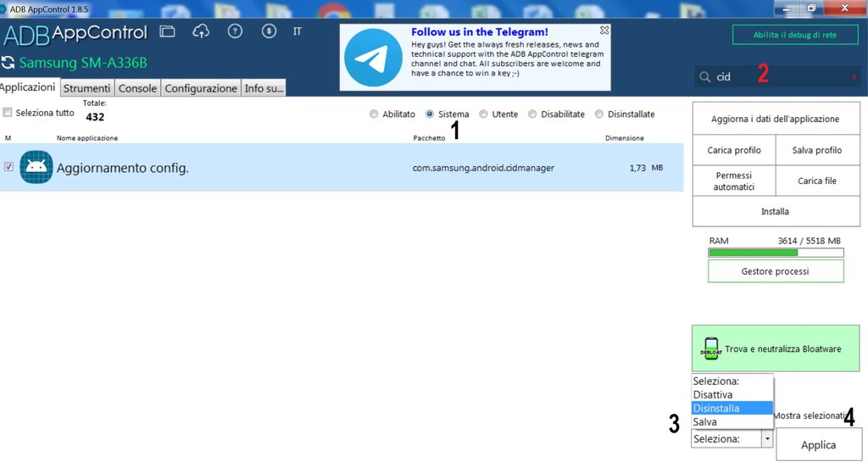The image size is (868, 462).
Task: Refresh the Samsung SM-A336B device connection
Action: (8, 63)
